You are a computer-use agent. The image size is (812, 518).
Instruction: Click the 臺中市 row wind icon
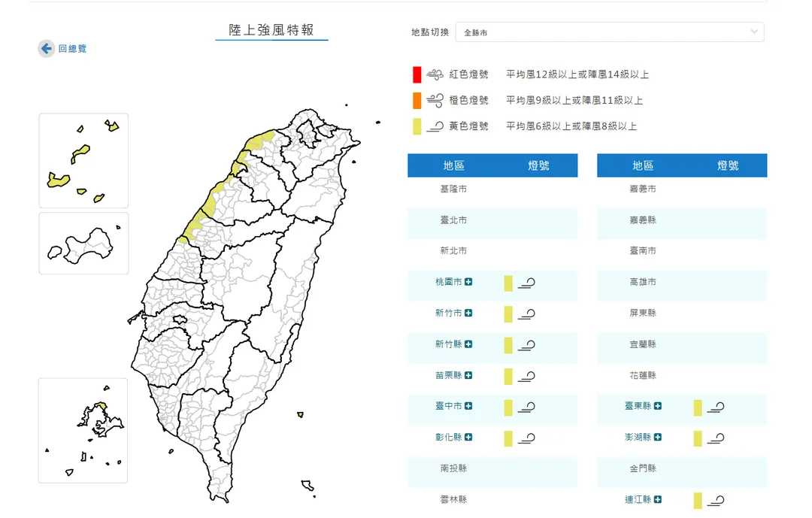coord(526,407)
